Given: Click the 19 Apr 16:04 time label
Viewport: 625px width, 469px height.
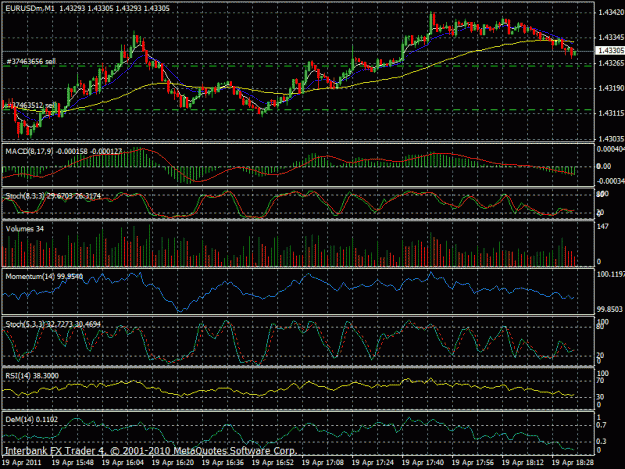Looking at the screenshot, I should pos(123,463).
